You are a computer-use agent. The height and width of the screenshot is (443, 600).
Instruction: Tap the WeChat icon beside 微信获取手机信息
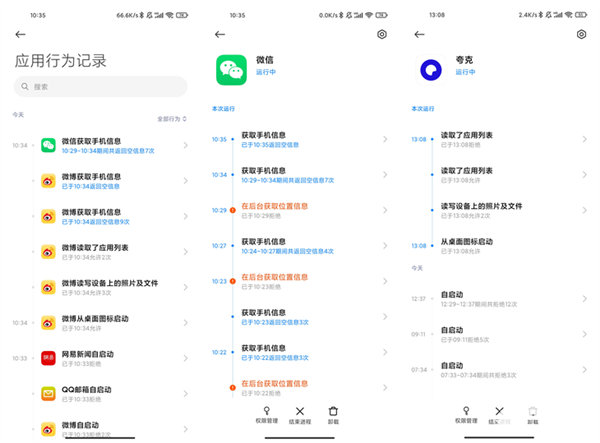(48, 146)
